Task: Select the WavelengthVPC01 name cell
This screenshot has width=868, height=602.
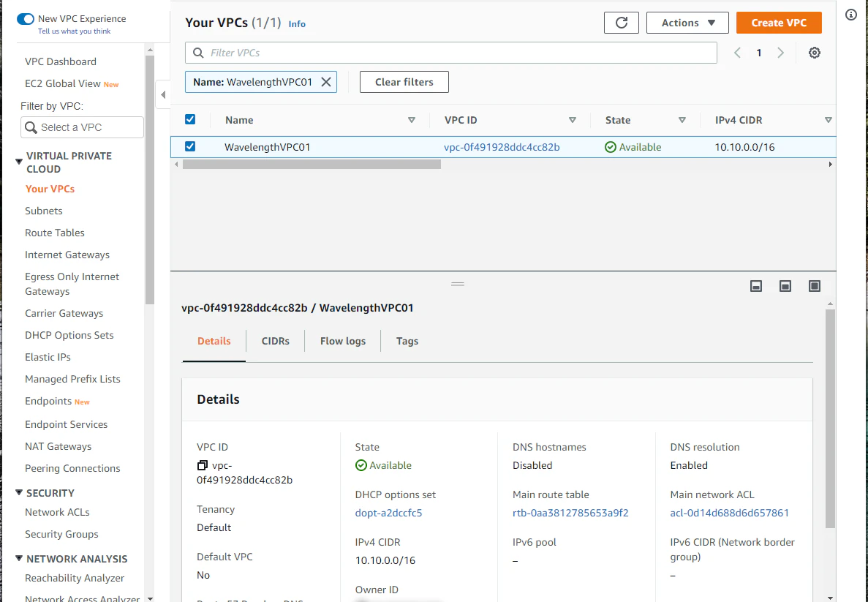Action: (268, 147)
